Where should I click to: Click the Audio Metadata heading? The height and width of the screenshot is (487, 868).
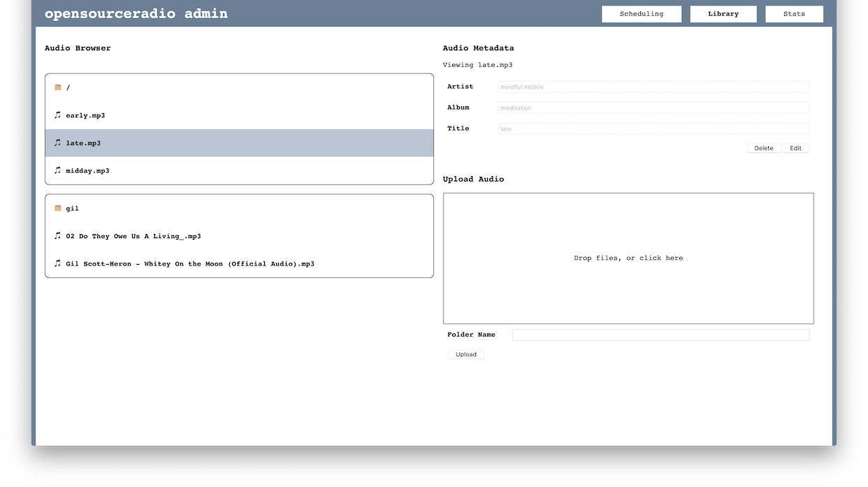[478, 48]
